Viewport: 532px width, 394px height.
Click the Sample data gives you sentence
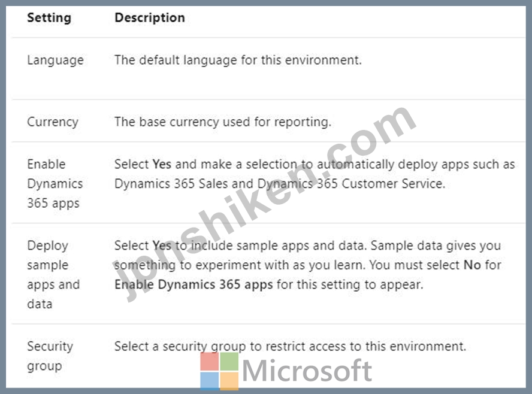(x=419, y=246)
